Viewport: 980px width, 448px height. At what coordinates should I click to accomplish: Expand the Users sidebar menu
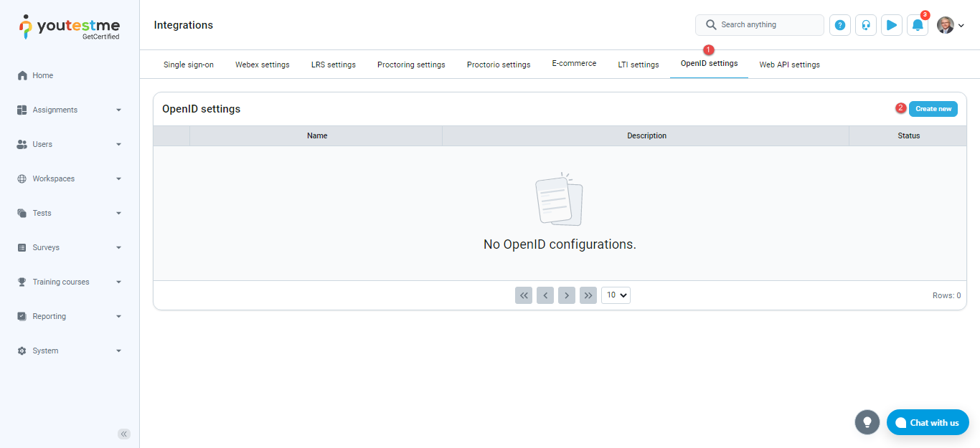click(69, 144)
